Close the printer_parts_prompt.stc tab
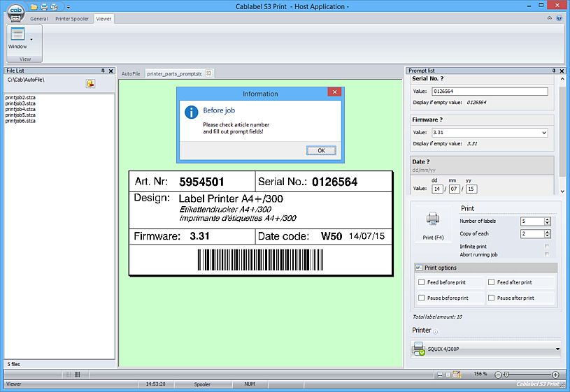The image size is (570, 392). coord(208,73)
